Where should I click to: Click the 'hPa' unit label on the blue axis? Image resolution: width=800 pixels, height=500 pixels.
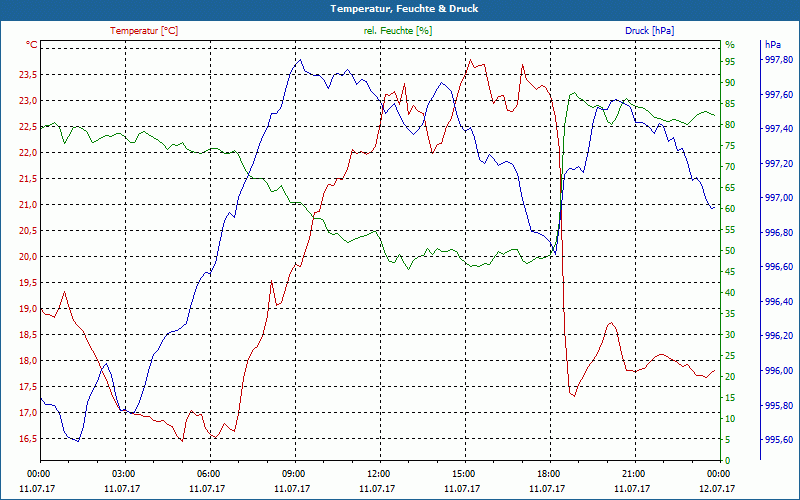(773, 45)
